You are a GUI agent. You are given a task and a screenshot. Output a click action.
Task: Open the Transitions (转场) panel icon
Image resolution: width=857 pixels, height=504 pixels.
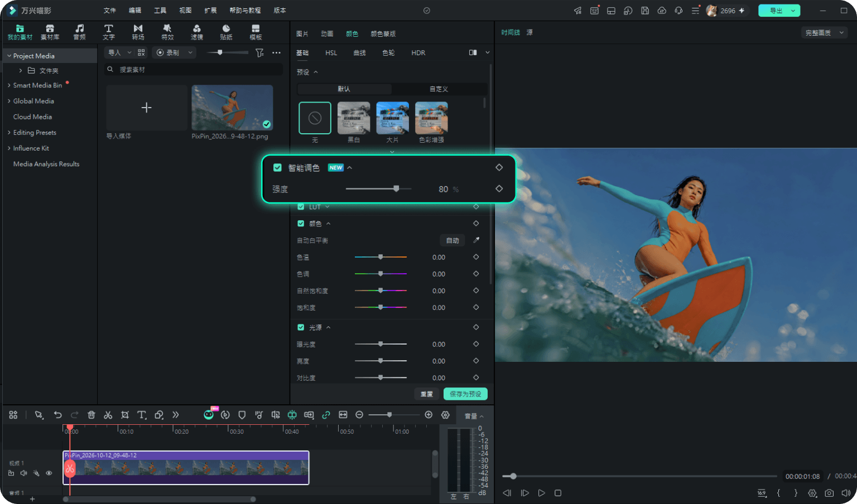pyautogui.click(x=138, y=32)
